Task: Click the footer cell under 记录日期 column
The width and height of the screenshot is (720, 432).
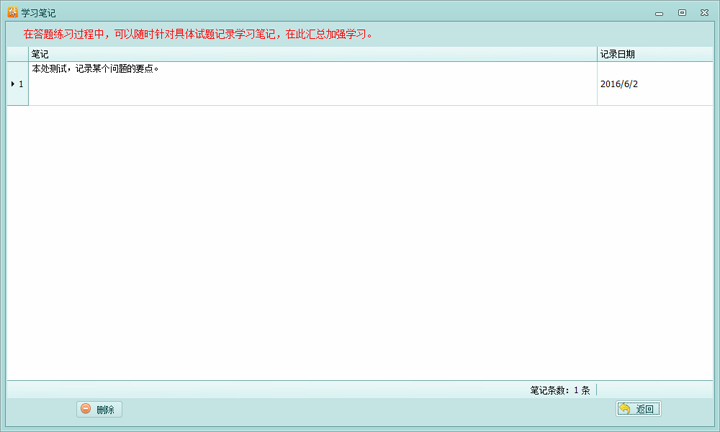Action: pos(654,390)
